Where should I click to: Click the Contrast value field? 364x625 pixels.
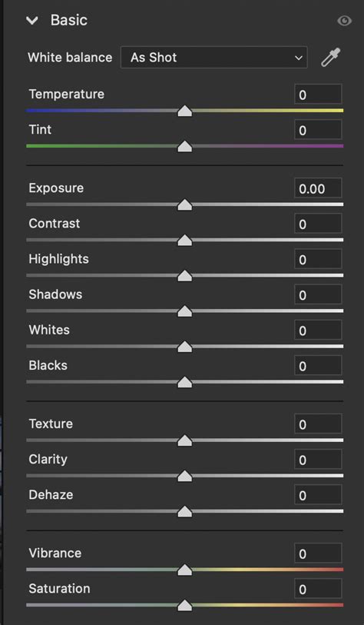click(x=318, y=224)
